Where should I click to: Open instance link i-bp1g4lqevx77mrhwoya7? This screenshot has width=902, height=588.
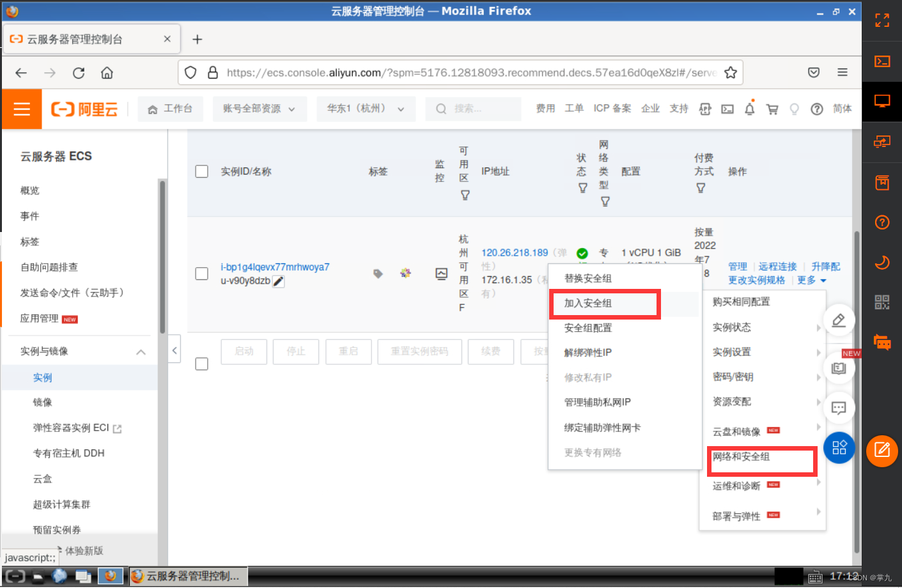[275, 267]
